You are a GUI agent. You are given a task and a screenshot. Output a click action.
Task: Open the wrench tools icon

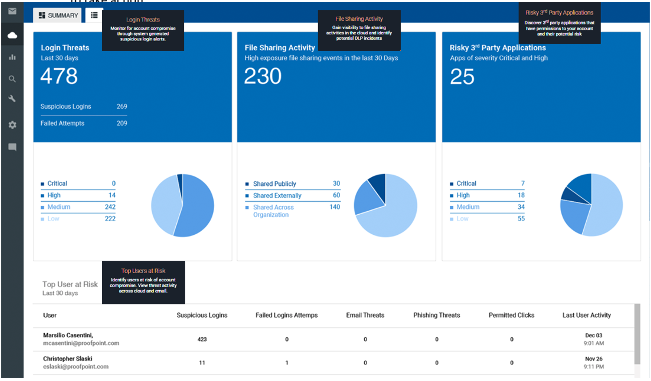[12, 99]
